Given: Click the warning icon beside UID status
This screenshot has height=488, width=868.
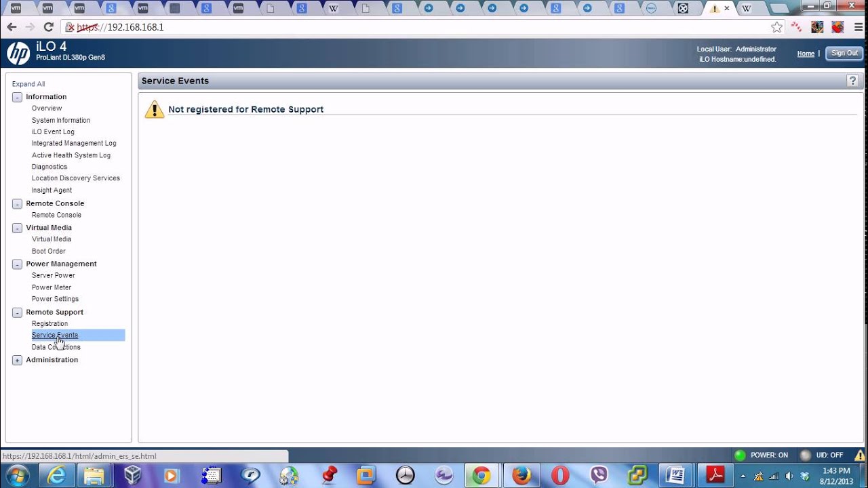Looking at the screenshot, I should (860, 455).
